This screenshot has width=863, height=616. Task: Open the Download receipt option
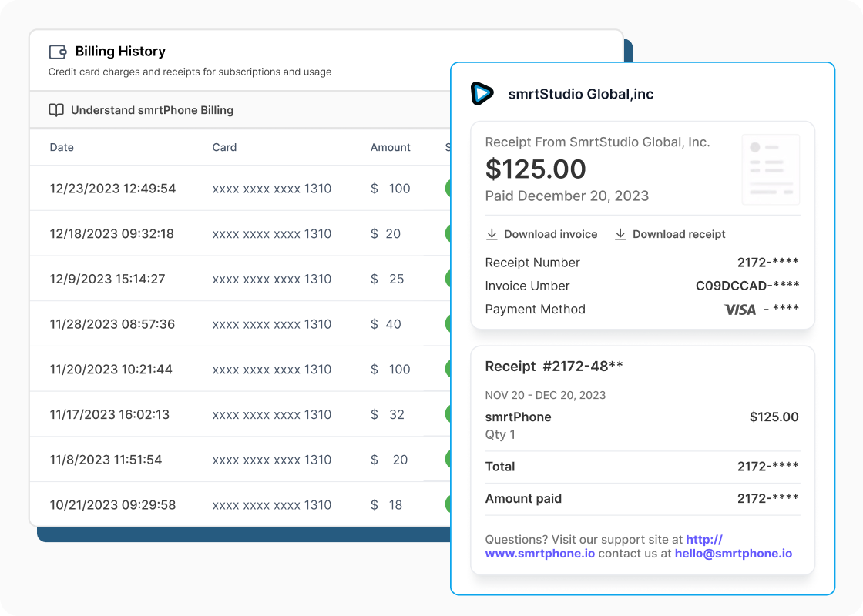678,234
